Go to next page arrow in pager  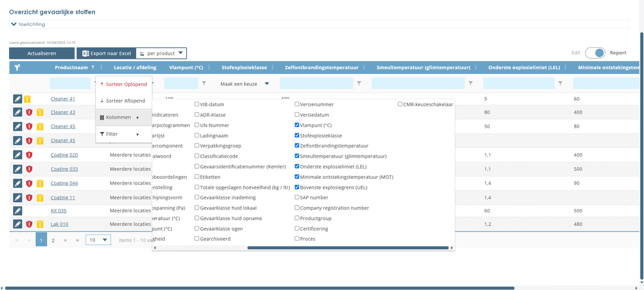point(65,241)
